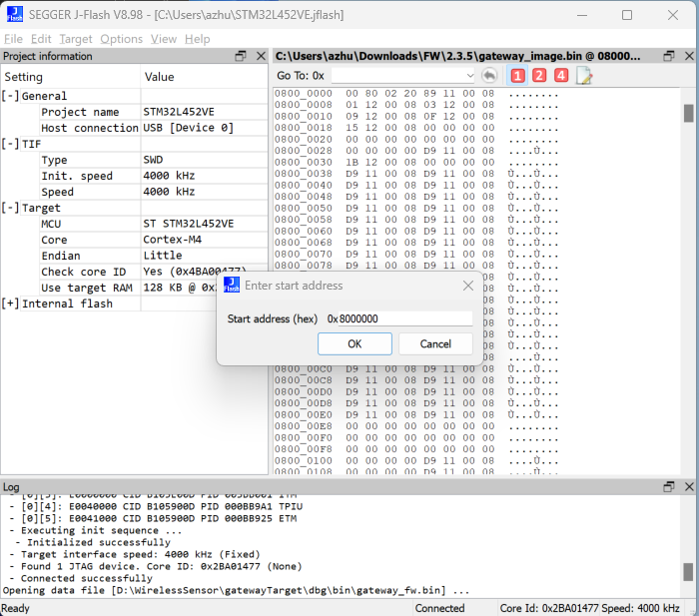This screenshot has width=699, height=616.
Task: Click the USB [Device 0] value
Action: point(188,128)
